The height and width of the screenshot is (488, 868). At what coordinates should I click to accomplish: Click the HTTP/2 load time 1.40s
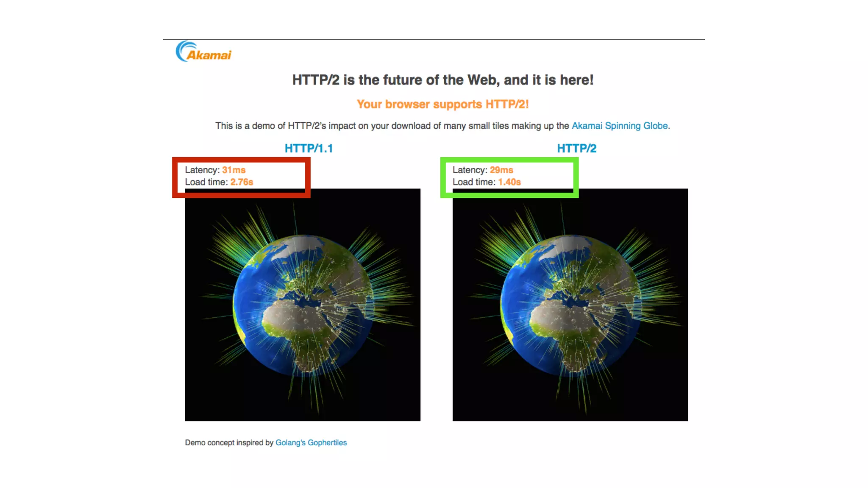pyautogui.click(x=509, y=182)
